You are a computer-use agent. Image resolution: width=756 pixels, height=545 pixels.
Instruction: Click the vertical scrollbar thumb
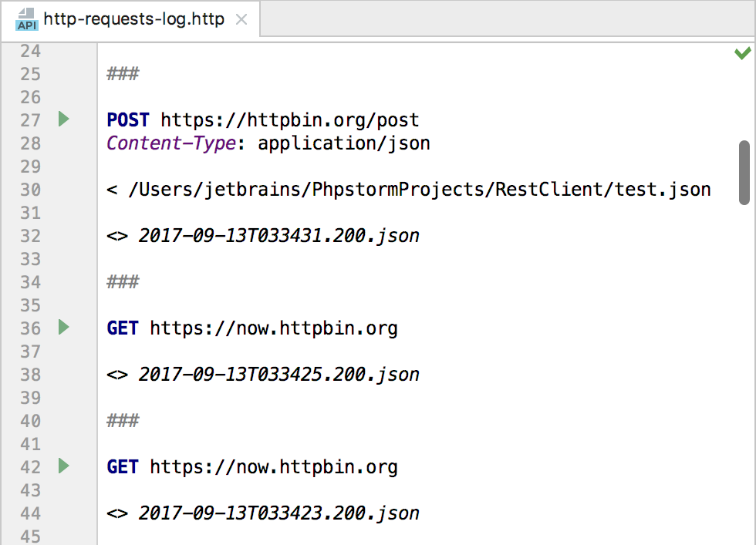pyautogui.click(x=744, y=173)
